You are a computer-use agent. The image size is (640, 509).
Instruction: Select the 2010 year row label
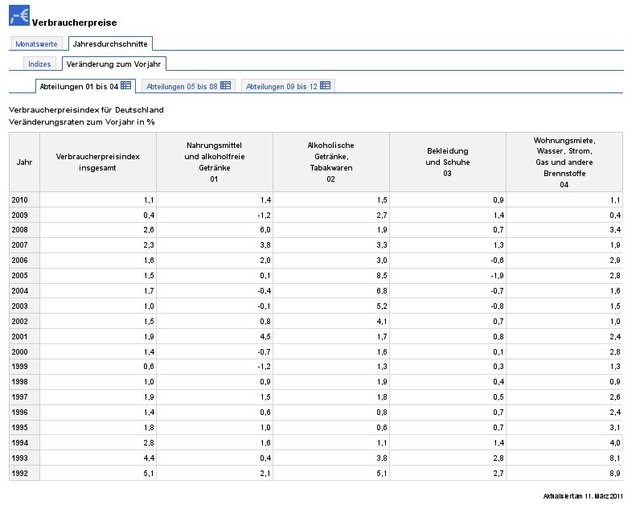[20, 200]
